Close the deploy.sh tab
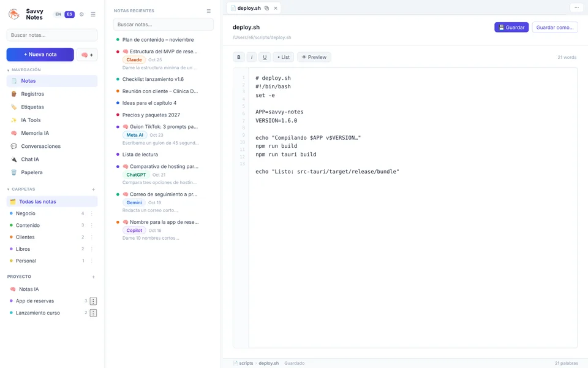Viewport: 588px width, 368px height. pyautogui.click(x=276, y=8)
